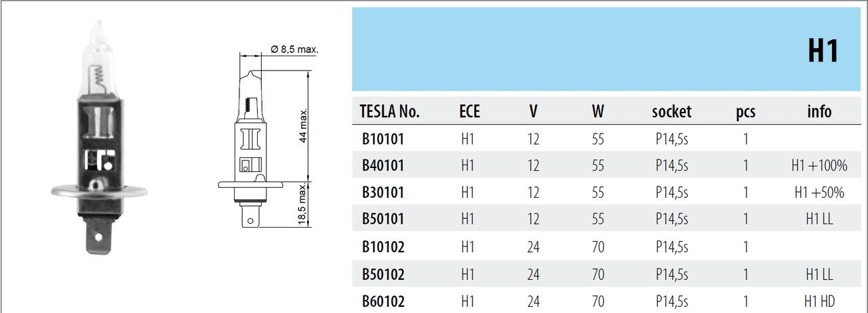The height and width of the screenshot is (313, 868).
Task: Select part number B10101
Action: 383,140
